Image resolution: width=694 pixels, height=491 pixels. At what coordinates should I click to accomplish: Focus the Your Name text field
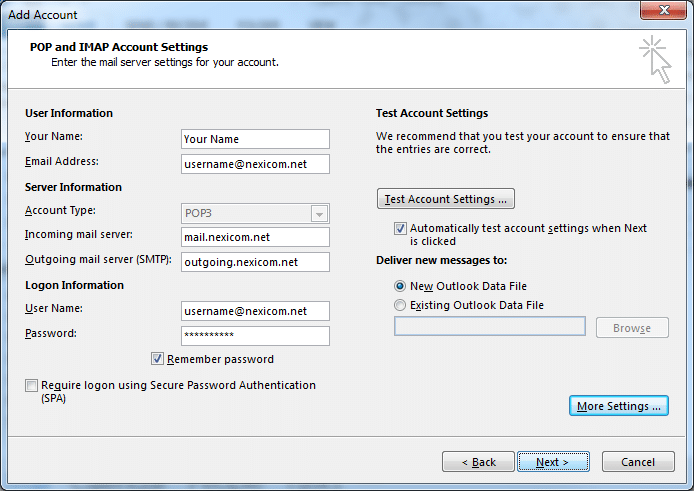[x=255, y=139]
